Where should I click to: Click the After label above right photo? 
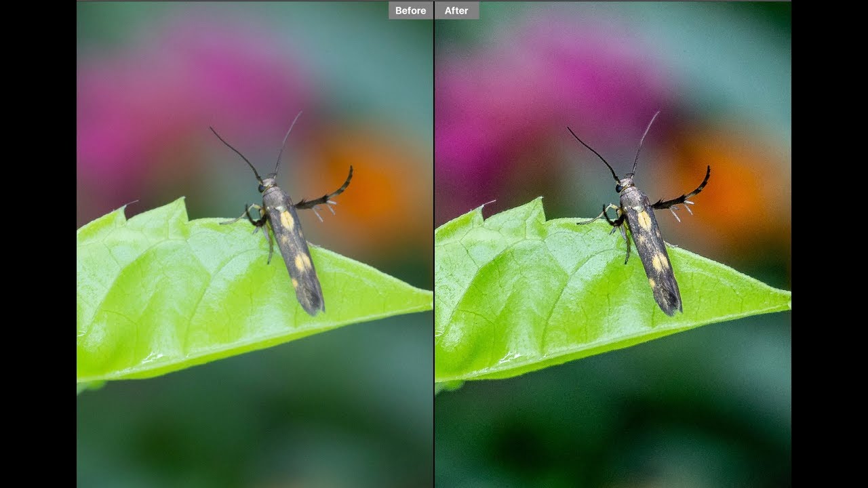[457, 10]
